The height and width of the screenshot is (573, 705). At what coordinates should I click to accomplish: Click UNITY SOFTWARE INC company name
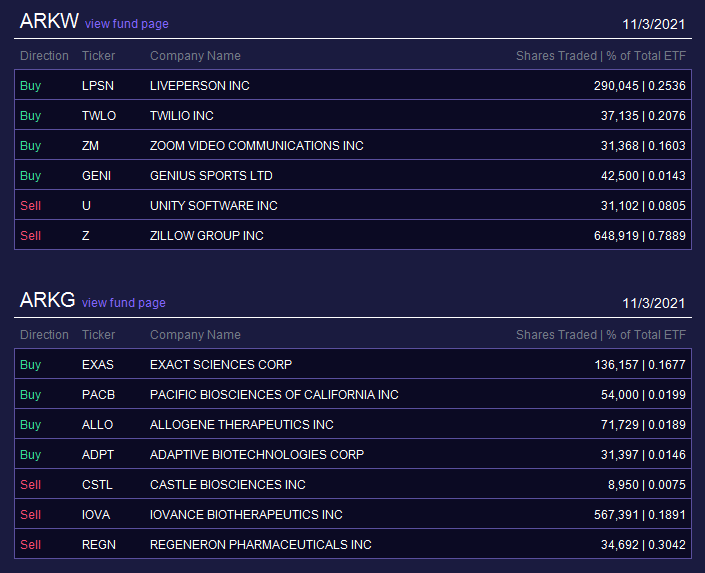[x=214, y=206]
